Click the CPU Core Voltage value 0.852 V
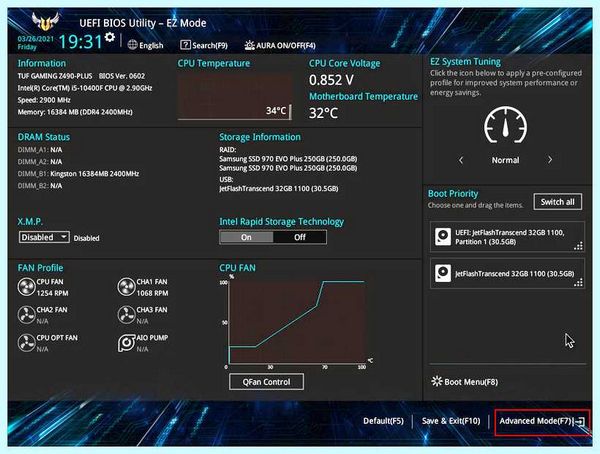This screenshot has height=454, width=600. pos(331,80)
